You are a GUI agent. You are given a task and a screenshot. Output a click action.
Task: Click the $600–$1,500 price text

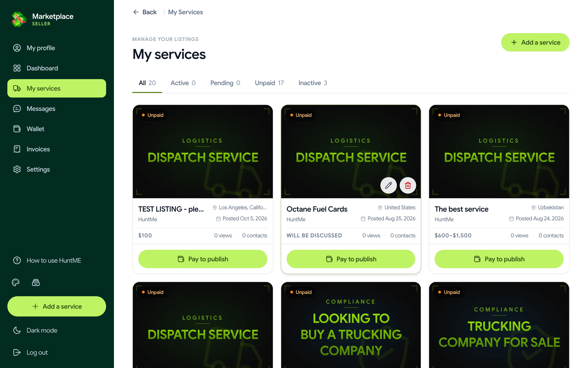pyautogui.click(x=453, y=235)
